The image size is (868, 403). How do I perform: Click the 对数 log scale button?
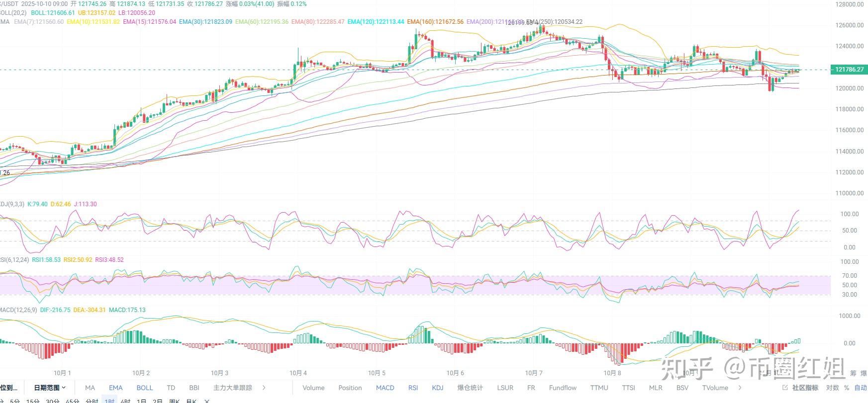point(832,388)
